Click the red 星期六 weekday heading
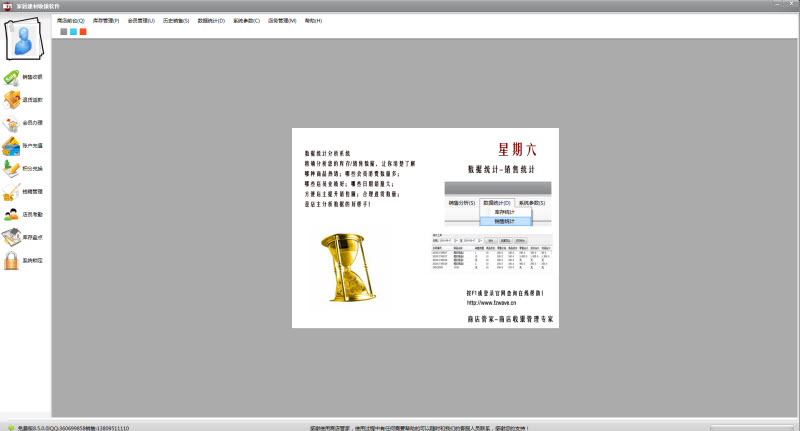The height and width of the screenshot is (431, 800). tap(517, 149)
